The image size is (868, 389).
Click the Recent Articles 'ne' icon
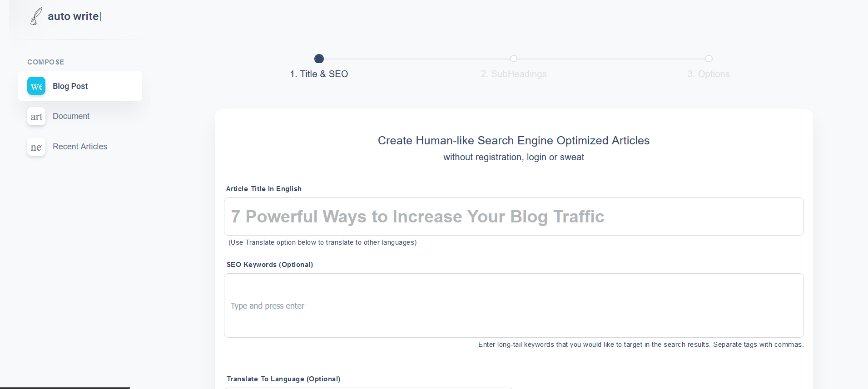[x=36, y=147]
